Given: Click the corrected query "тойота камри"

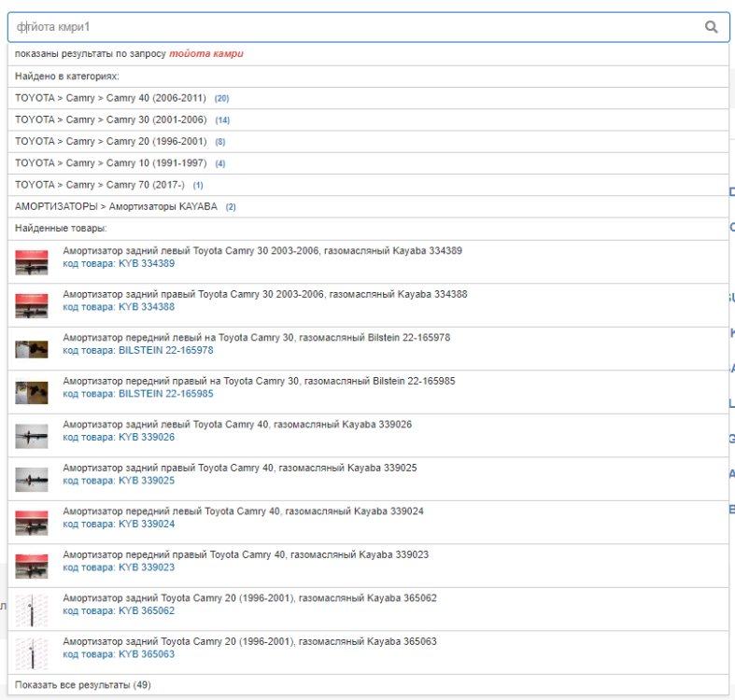Looking at the screenshot, I should pyautogui.click(x=206, y=54).
